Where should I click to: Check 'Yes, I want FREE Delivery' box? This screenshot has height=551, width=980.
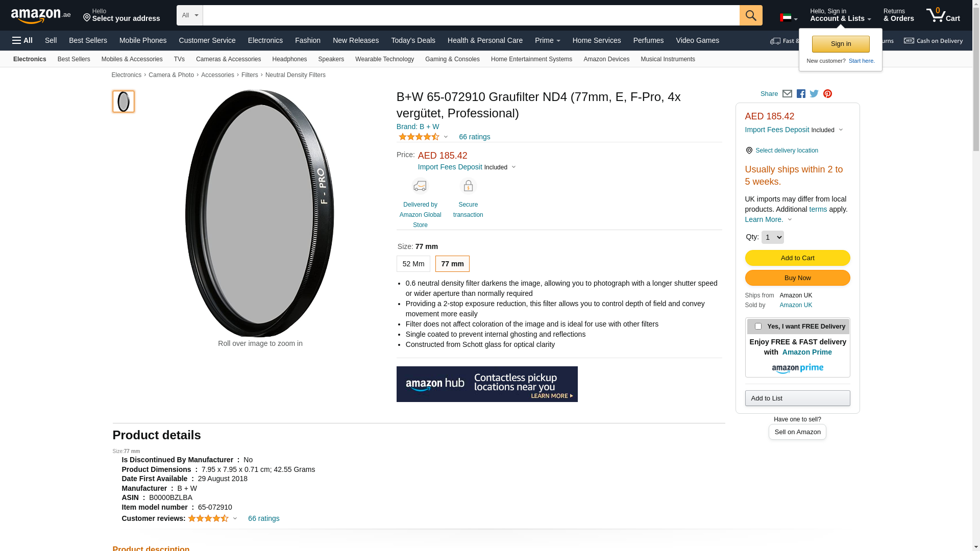(758, 327)
